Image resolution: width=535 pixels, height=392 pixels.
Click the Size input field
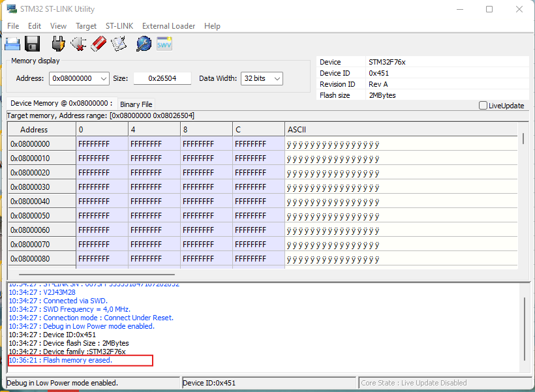click(162, 78)
